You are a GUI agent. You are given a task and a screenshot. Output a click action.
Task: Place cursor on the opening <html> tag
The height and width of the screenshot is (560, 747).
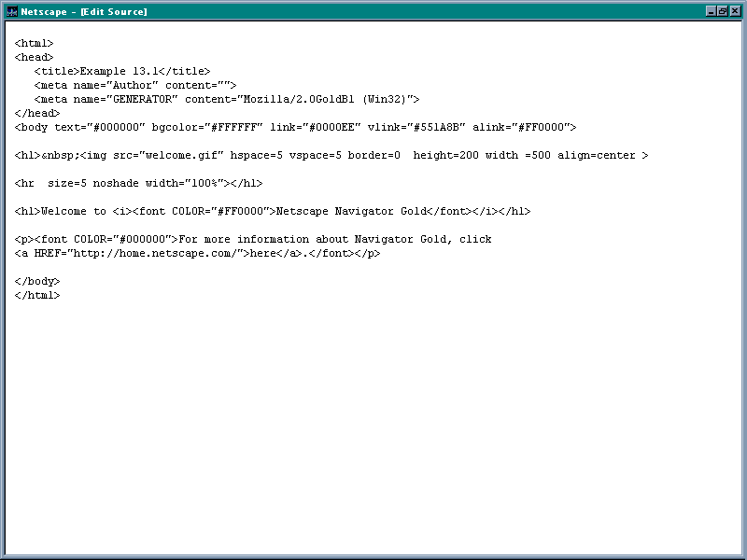[34, 43]
